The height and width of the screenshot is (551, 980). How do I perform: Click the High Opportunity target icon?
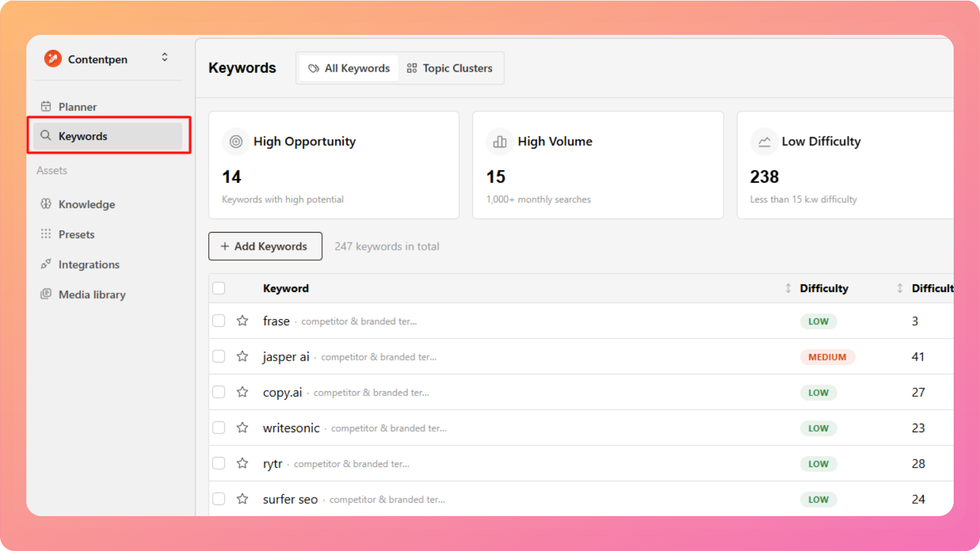click(x=236, y=141)
